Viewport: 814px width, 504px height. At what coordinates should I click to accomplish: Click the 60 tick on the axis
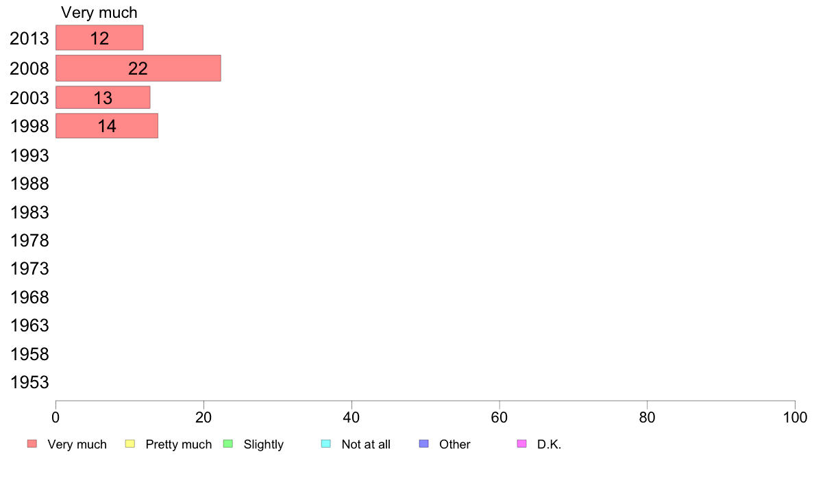click(500, 417)
